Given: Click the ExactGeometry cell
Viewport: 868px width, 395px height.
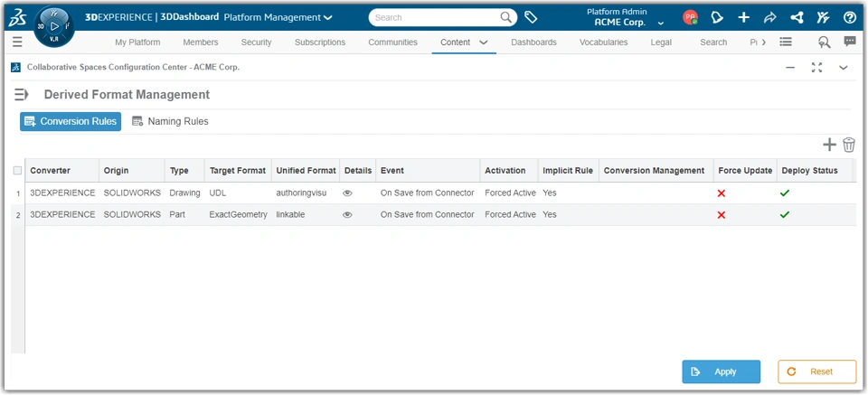Looking at the screenshot, I should click(x=238, y=214).
